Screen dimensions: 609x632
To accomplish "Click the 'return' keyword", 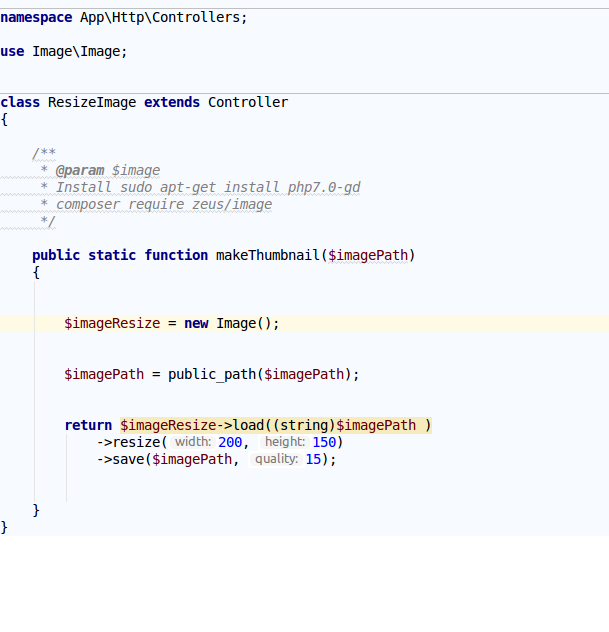I will coord(88,426).
